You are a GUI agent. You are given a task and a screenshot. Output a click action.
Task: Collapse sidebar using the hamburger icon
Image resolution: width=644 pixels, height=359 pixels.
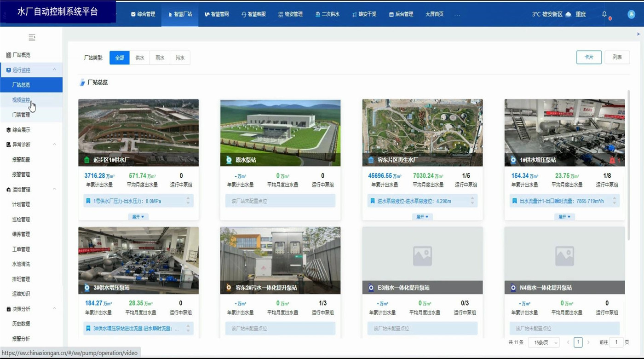32,37
